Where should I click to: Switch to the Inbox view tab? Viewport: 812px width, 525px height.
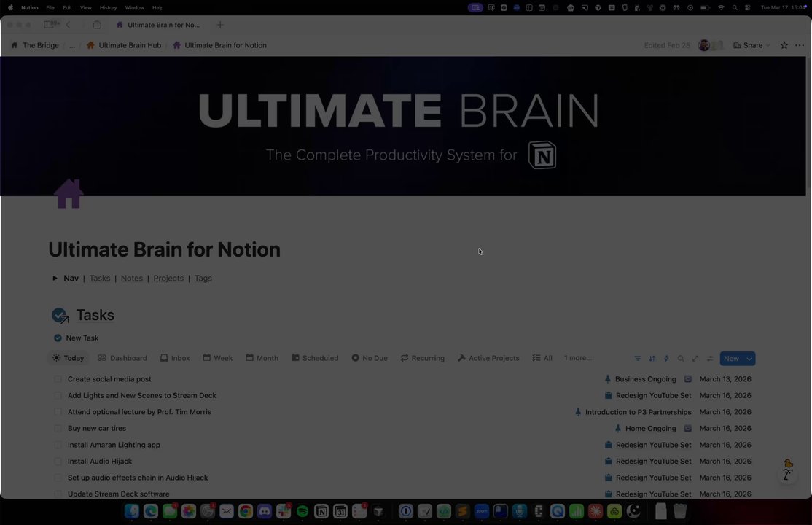click(x=174, y=358)
